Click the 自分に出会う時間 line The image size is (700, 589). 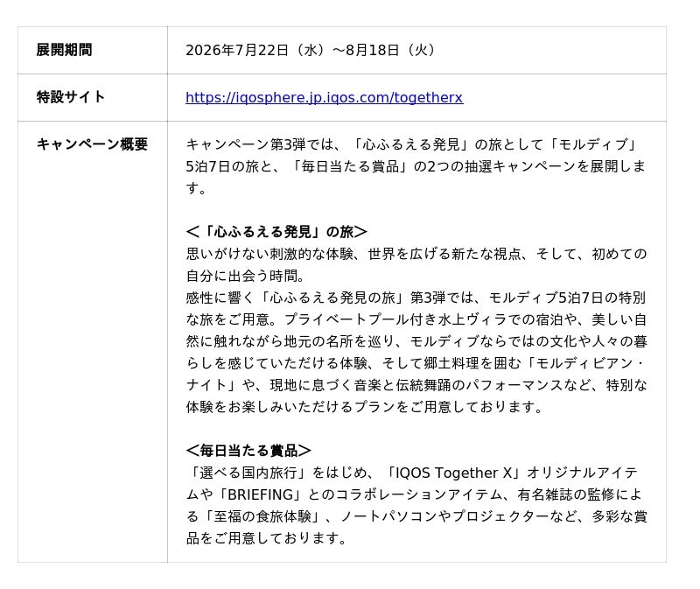click(x=246, y=276)
